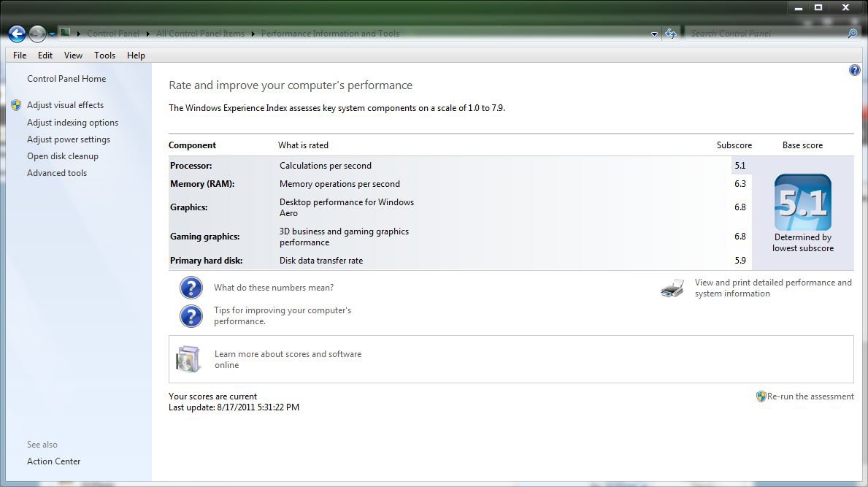868x487 pixels.
Task: Launch Open disk cleanup
Action: point(63,156)
